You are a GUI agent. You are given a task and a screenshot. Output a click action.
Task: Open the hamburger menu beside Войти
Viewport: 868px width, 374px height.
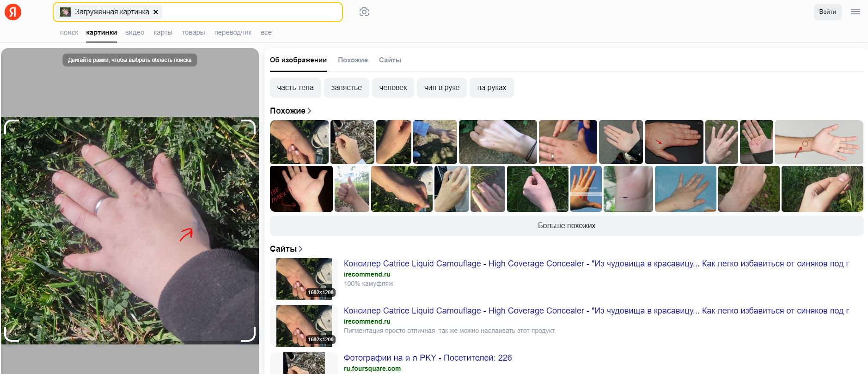click(x=856, y=12)
